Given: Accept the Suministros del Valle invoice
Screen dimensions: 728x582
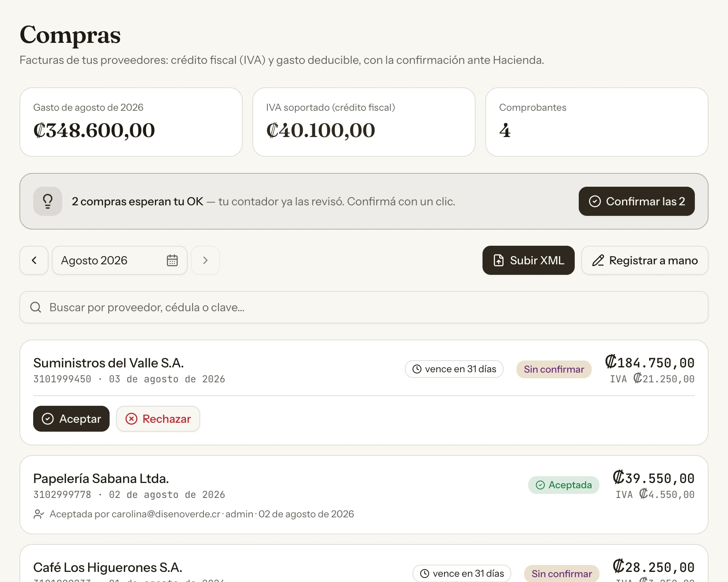Looking at the screenshot, I should click(71, 419).
